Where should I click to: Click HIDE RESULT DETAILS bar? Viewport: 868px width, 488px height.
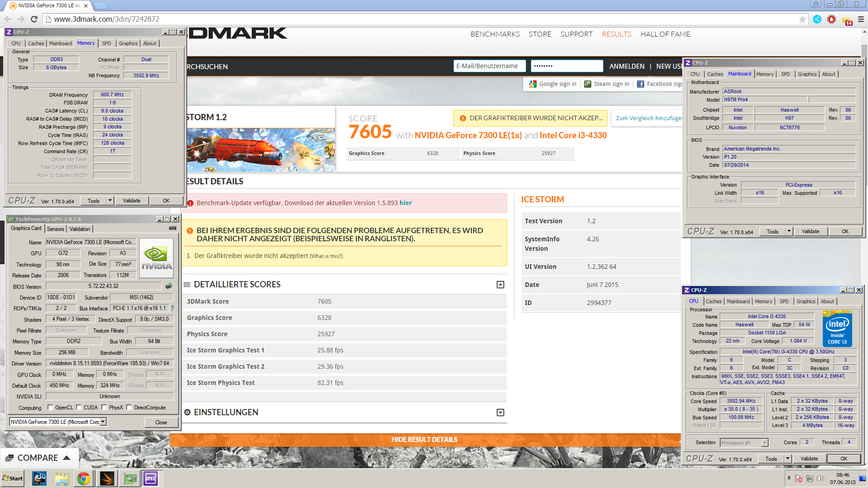point(425,439)
